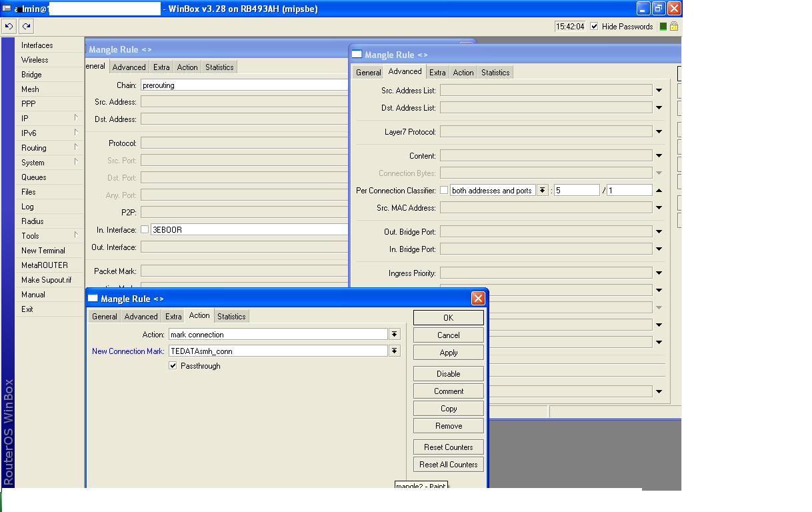Click the Copy button
The width and height of the screenshot is (812, 512).
[x=449, y=409]
